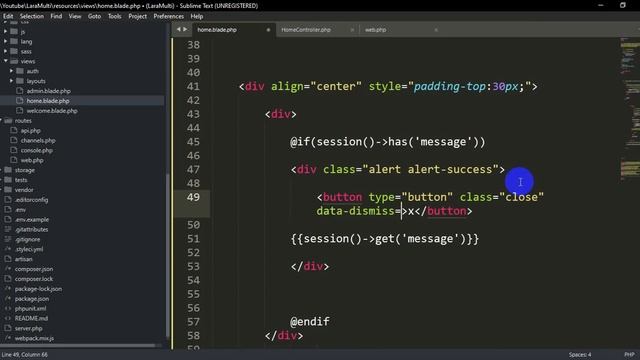Open the Edit menu
640x360 pixels.
[8, 16]
